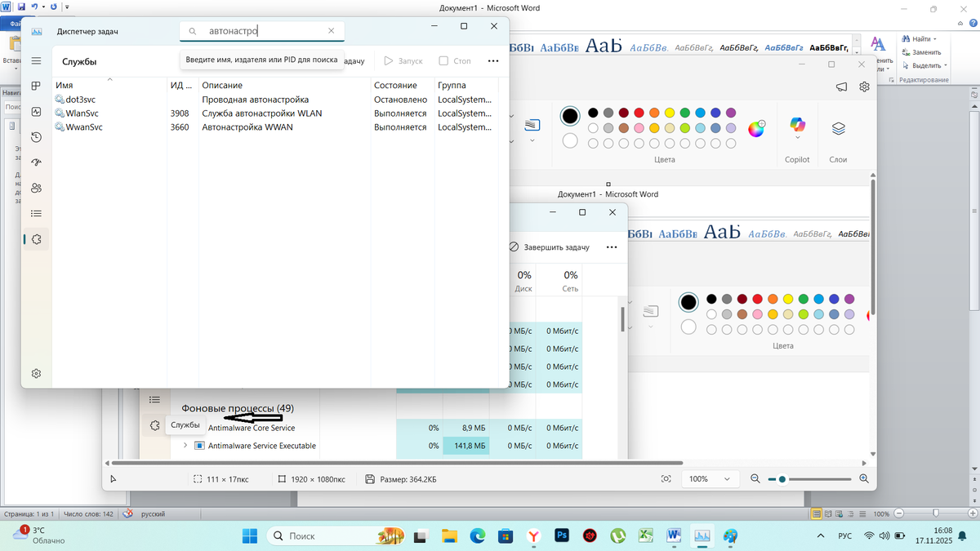Pick red swatch in Paint ribbon palette

(639, 113)
